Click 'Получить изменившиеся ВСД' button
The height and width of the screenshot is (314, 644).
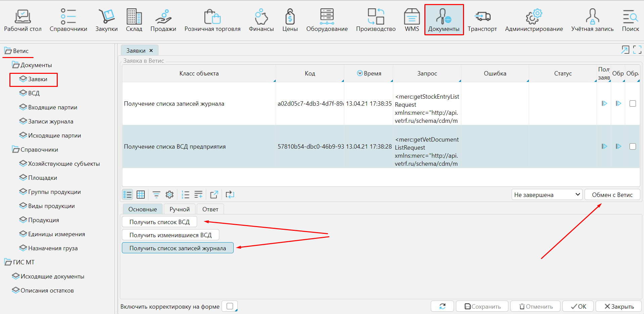tap(170, 235)
